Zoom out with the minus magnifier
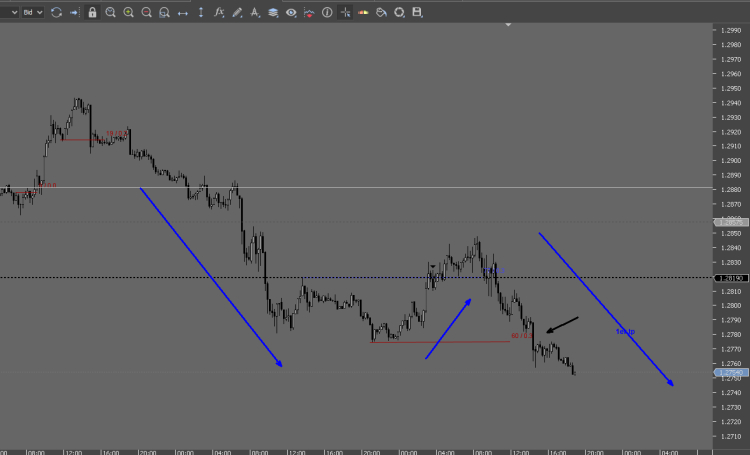 tap(147, 12)
